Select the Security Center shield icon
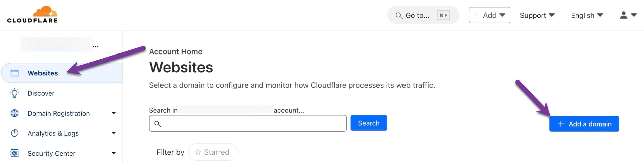 [15, 153]
